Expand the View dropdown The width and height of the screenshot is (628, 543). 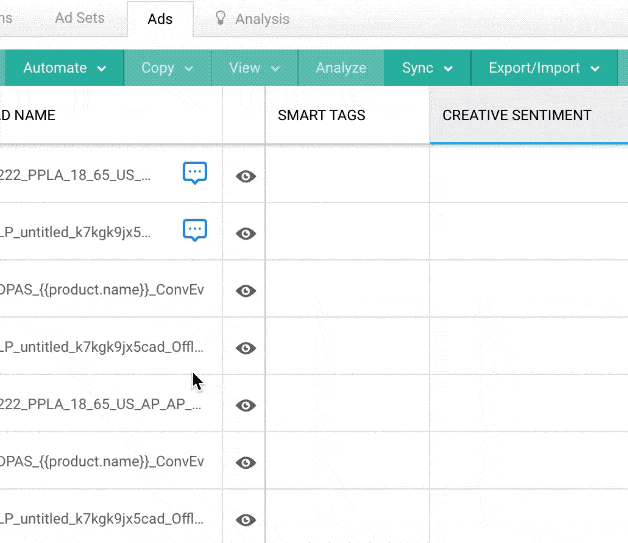click(x=254, y=68)
